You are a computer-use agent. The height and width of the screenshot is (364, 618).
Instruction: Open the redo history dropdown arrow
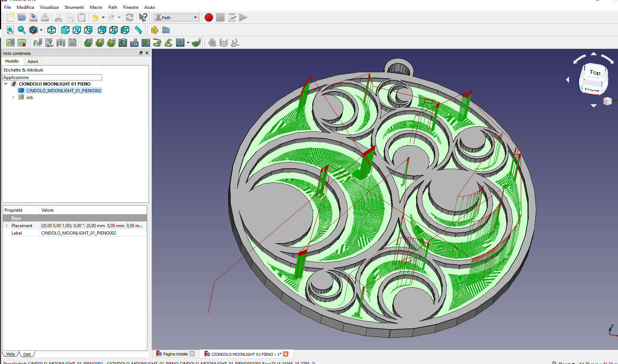[x=119, y=17]
